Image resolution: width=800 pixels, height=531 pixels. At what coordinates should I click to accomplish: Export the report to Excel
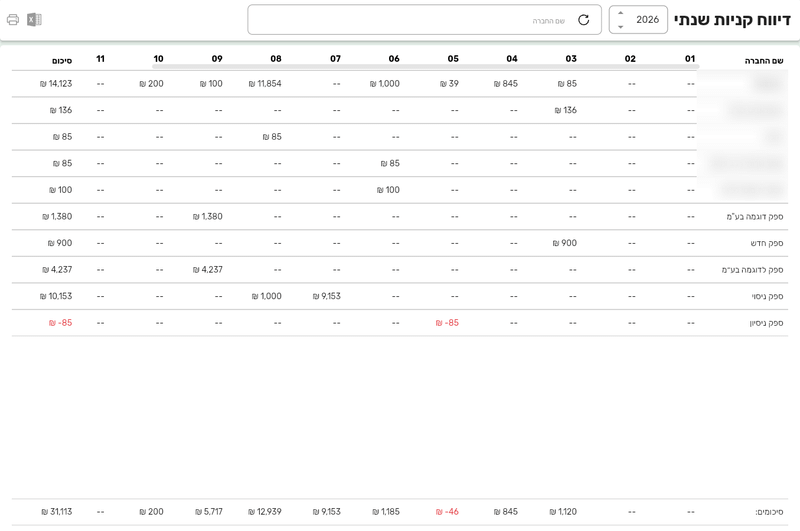[x=34, y=20]
